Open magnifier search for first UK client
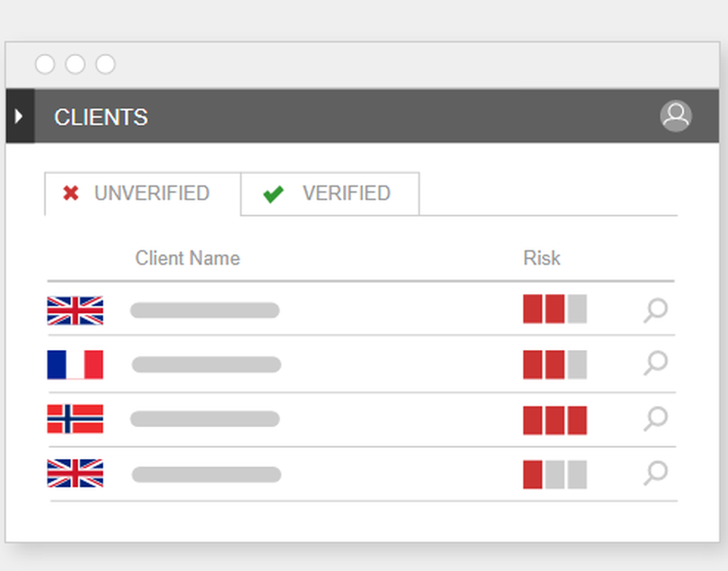Screen dimensions: 728x571 click(x=656, y=310)
